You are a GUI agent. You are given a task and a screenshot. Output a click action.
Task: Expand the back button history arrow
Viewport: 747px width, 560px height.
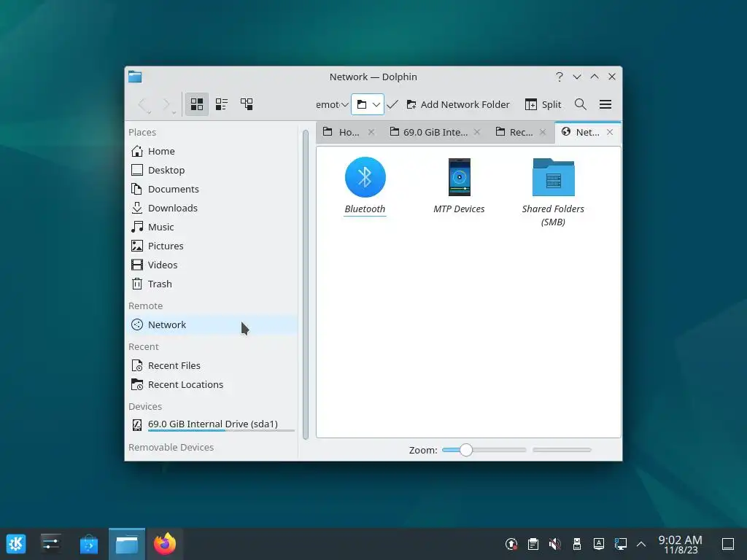click(x=150, y=112)
